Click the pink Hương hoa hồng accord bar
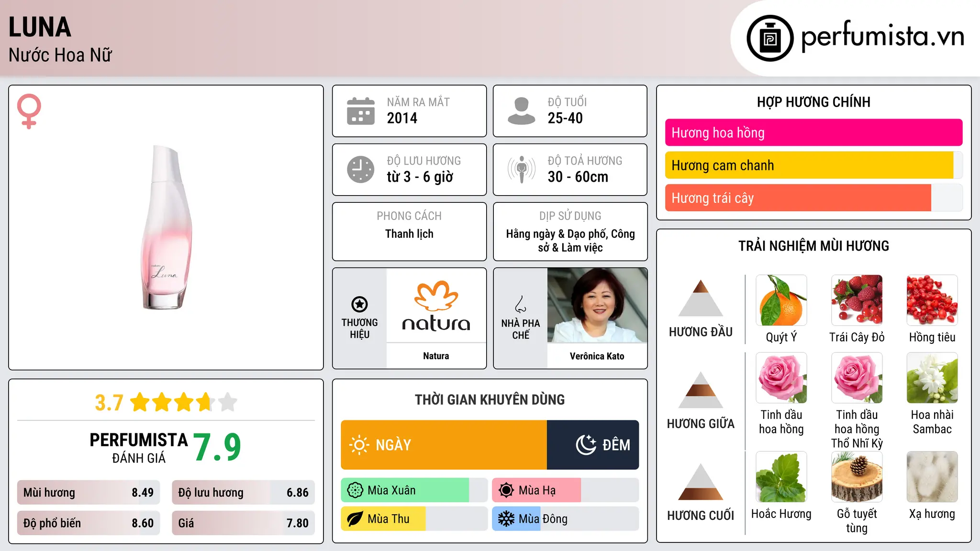 coord(813,132)
